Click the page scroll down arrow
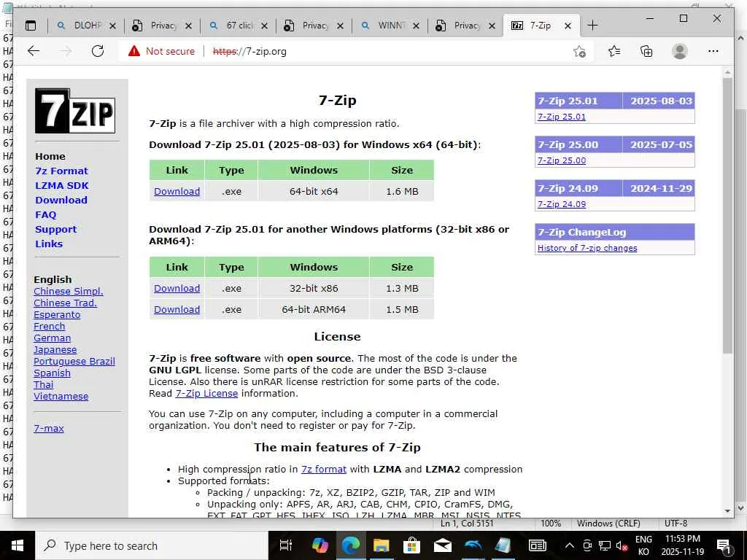The height and width of the screenshot is (560, 747). coord(727,511)
